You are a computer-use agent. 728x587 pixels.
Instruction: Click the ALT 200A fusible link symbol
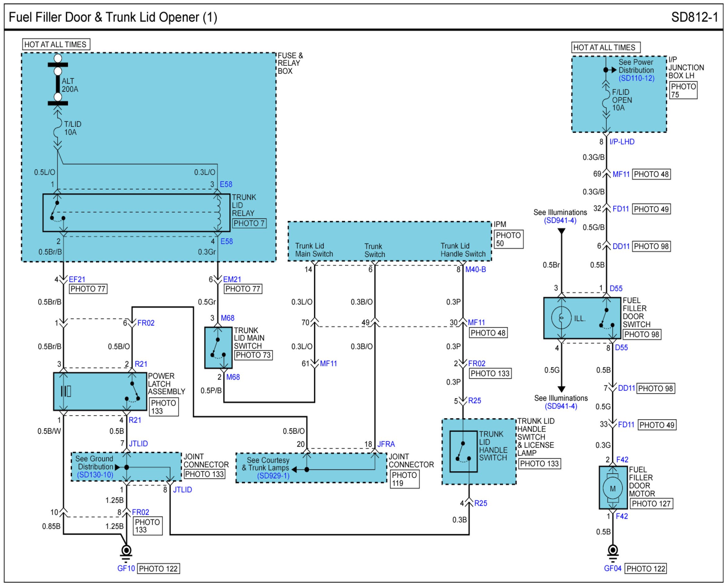(58, 84)
